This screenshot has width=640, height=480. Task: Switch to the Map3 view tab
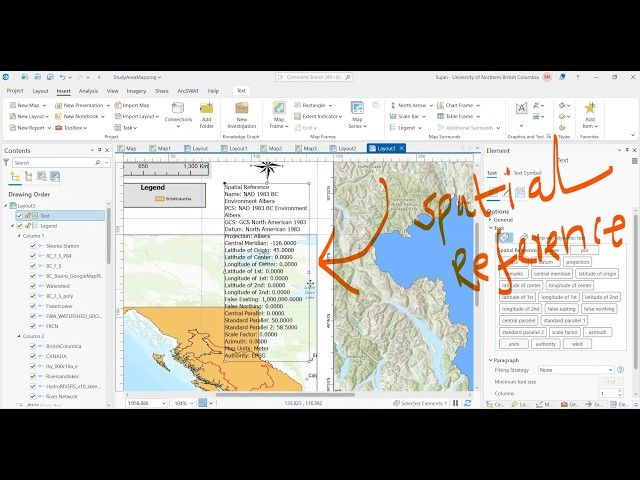click(306, 148)
